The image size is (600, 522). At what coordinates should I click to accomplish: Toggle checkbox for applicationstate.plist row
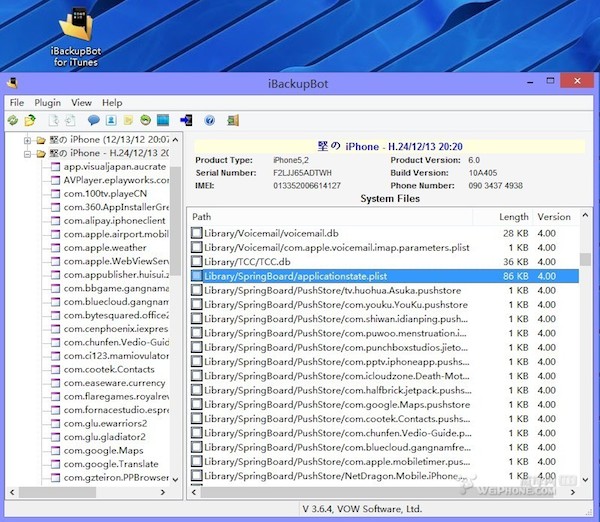(197, 276)
